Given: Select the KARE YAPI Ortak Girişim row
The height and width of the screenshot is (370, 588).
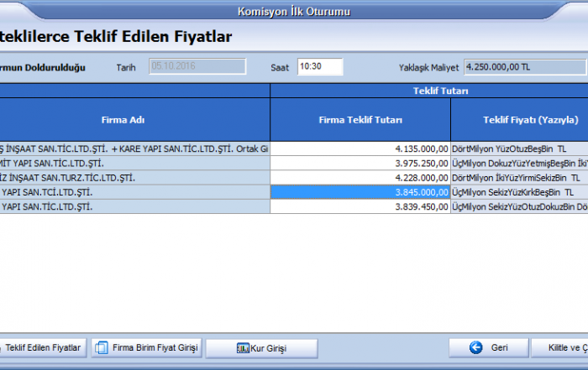Looking at the screenshot, I should pos(134,149).
